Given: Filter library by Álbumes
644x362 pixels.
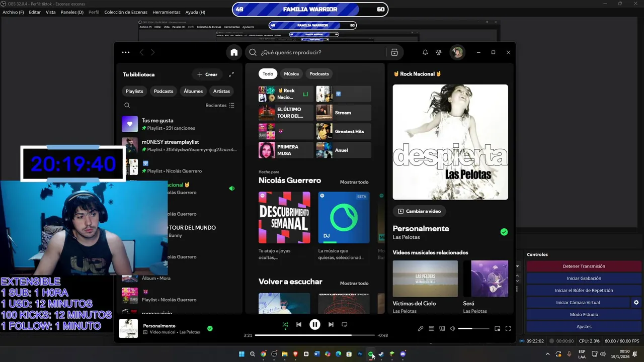Looking at the screenshot, I should click(193, 91).
